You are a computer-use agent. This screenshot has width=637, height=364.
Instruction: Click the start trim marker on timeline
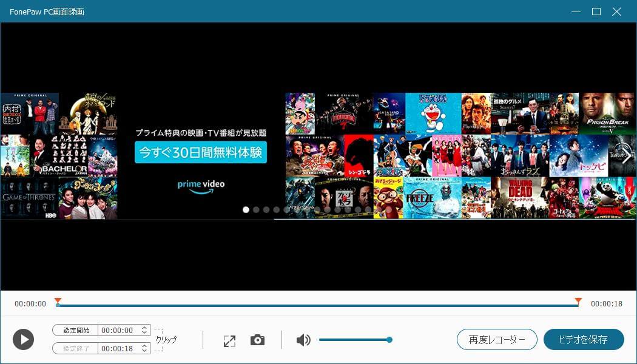[x=58, y=302]
